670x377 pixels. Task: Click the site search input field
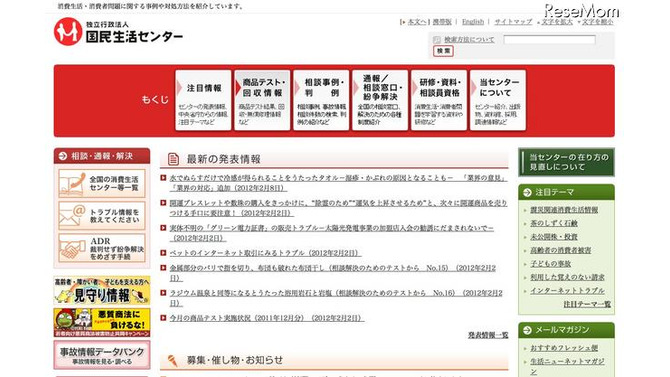click(x=549, y=40)
